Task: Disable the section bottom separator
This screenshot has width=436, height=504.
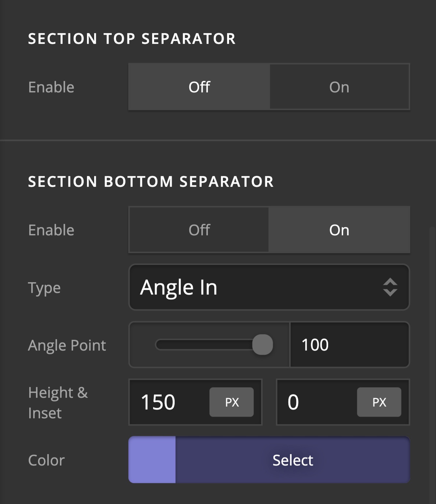Action: point(199,230)
